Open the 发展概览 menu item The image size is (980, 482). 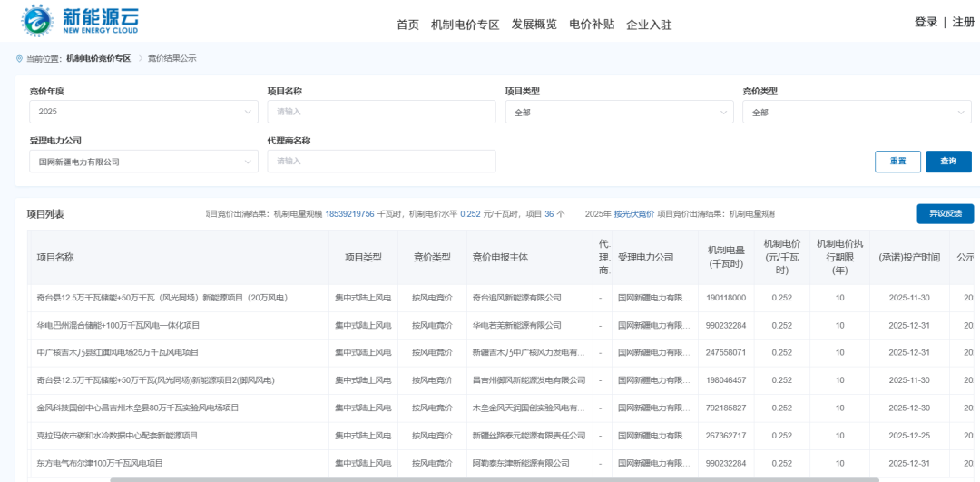tap(534, 25)
